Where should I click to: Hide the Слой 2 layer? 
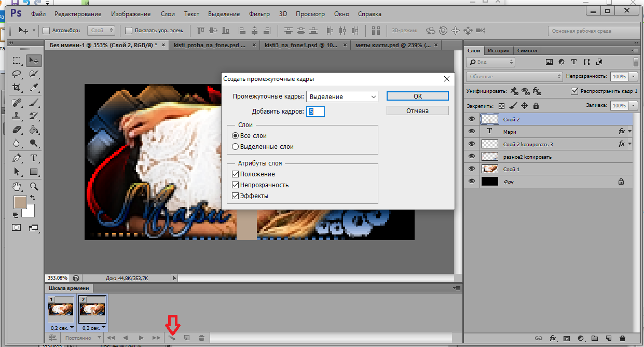click(x=472, y=119)
